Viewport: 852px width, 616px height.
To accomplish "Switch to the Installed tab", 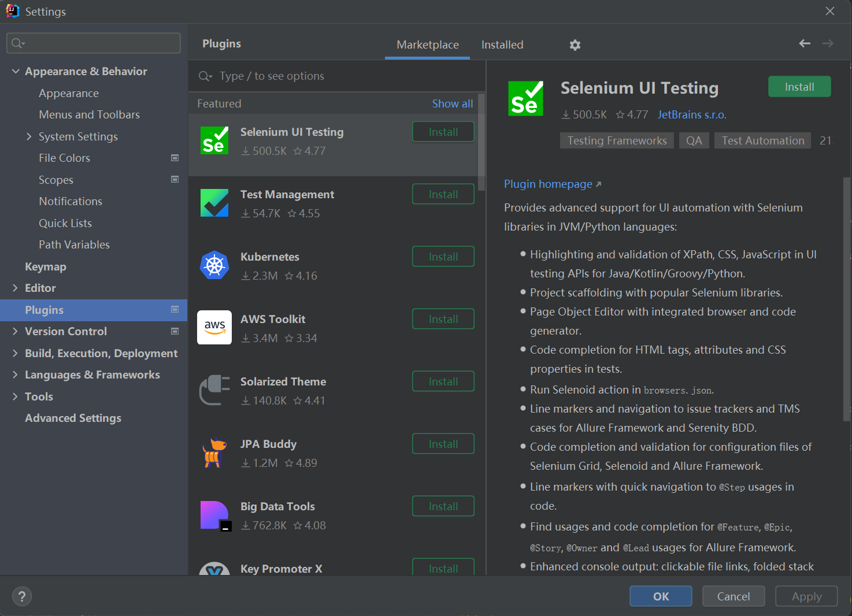I will tap(502, 44).
